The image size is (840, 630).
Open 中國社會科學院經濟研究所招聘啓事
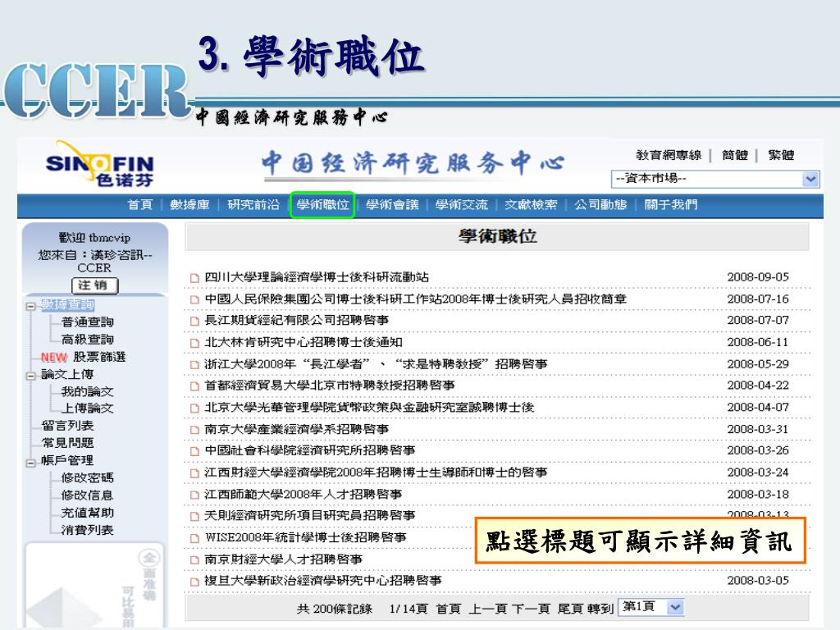click(309, 450)
